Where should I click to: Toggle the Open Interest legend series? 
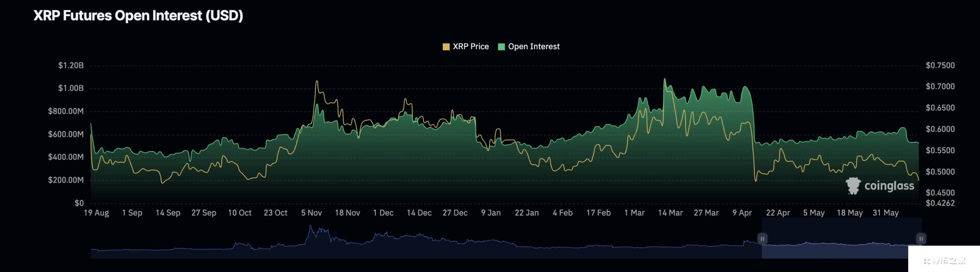(x=534, y=46)
